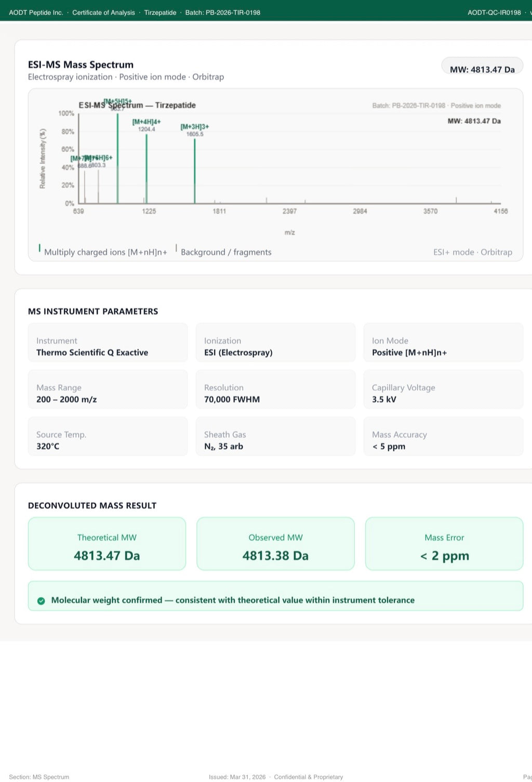532x782 pixels.
Task: Click the ESI-MS Mass Spectrum heading
Action: coord(81,64)
